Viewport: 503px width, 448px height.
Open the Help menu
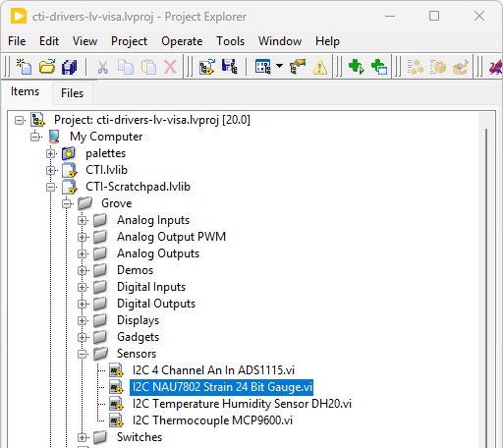[x=327, y=41]
